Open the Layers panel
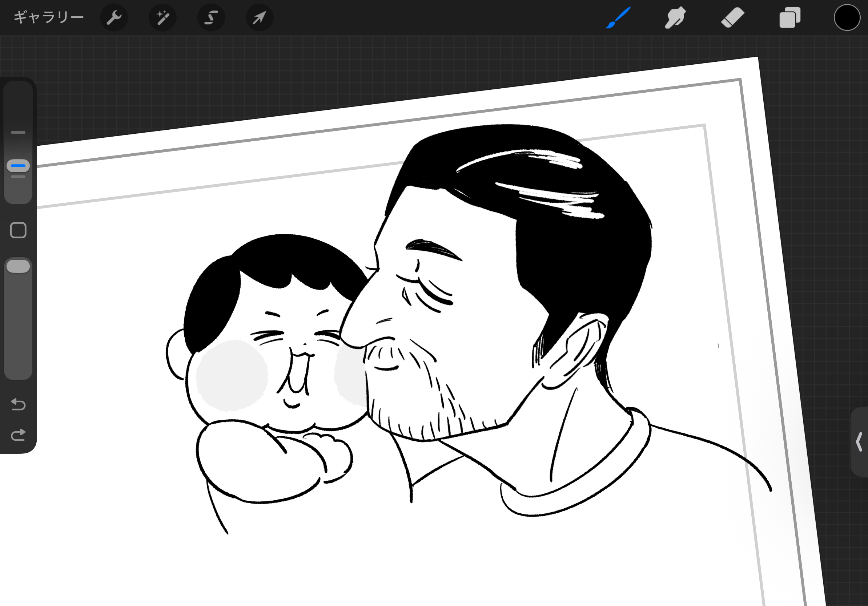Image resolution: width=868 pixels, height=606 pixels. [790, 17]
